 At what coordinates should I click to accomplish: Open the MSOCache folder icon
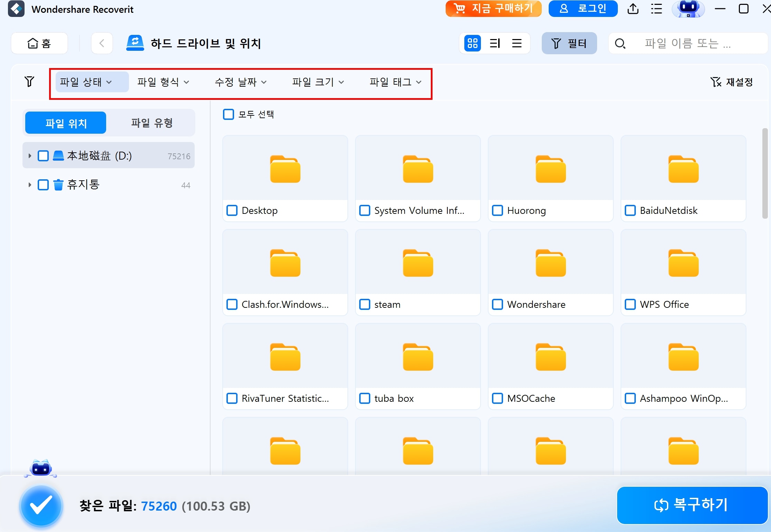point(551,357)
